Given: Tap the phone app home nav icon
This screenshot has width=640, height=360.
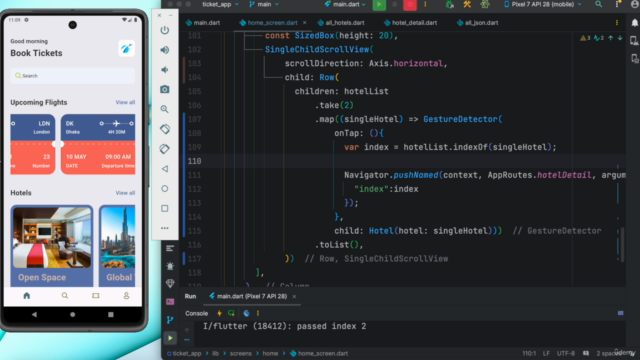Looking at the screenshot, I should click(x=27, y=296).
